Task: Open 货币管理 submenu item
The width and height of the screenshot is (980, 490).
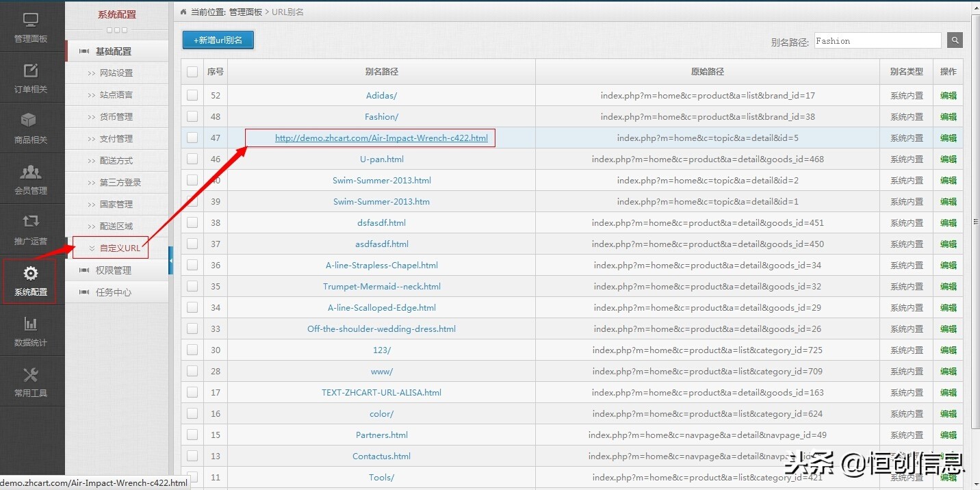Action: click(116, 117)
